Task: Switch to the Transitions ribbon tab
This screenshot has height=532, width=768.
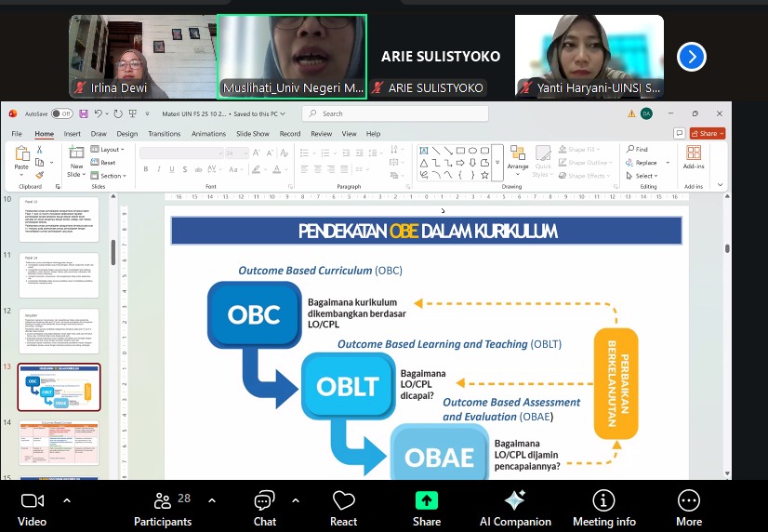Action: (x=164, y=134)
